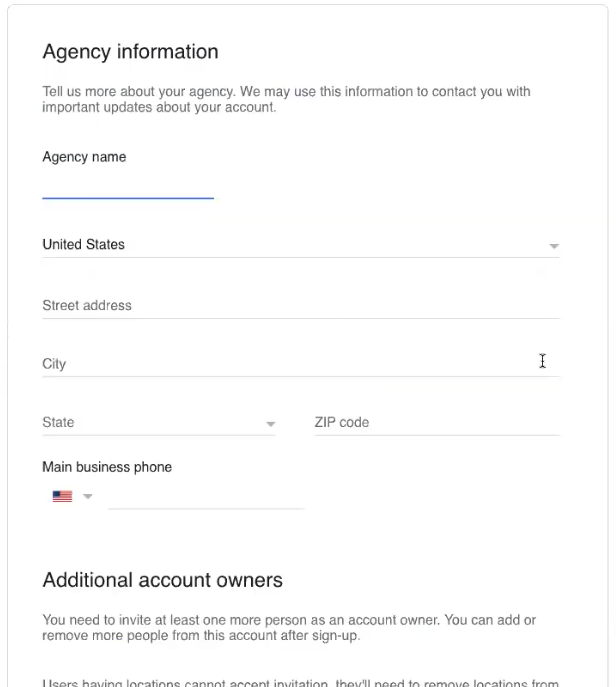Click the Agency name label
The image size is (616, 687).
(x=84, y=157)
